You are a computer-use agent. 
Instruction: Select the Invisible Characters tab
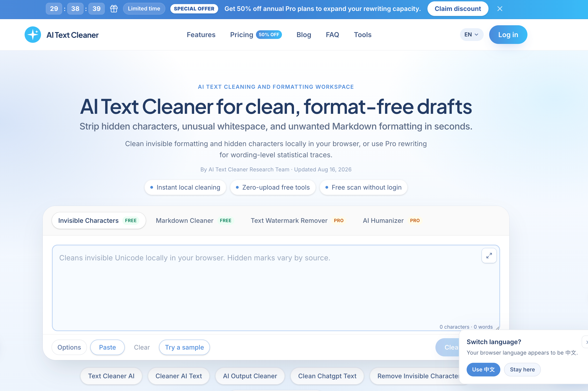pos(99,221)
